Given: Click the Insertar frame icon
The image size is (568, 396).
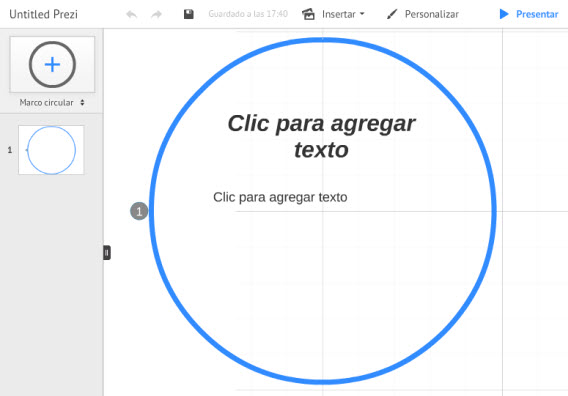Looking at the screenshot, I should coord(308,14).
